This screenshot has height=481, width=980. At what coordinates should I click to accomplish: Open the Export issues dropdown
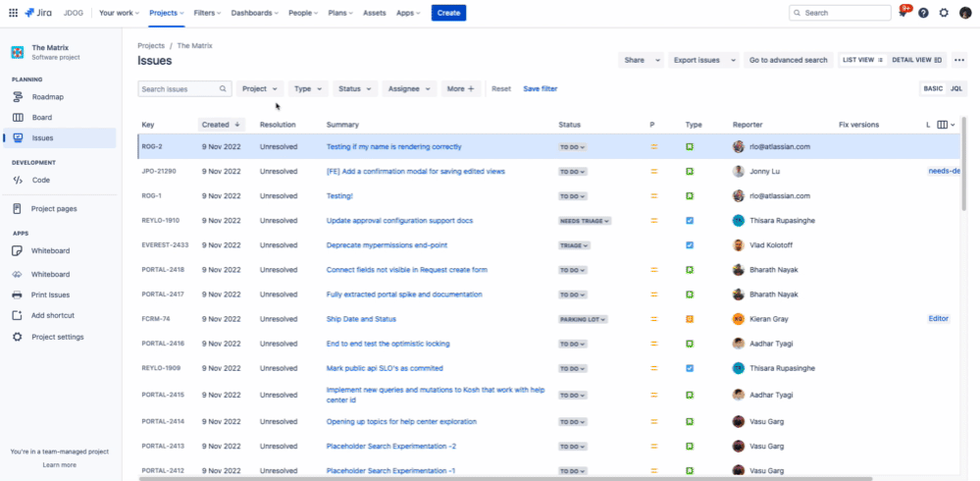tap(703, 60)
